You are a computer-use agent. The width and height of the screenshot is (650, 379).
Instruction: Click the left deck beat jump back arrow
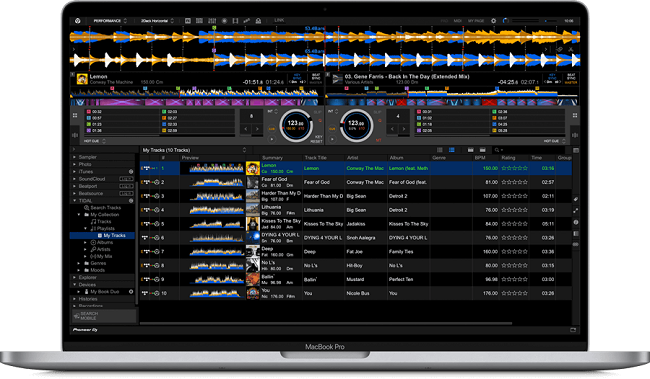(x=246, y=129)
